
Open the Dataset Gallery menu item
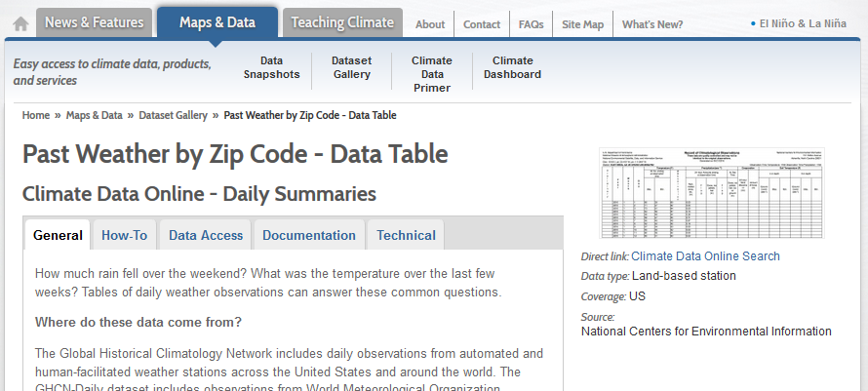[x=351, y=67]
